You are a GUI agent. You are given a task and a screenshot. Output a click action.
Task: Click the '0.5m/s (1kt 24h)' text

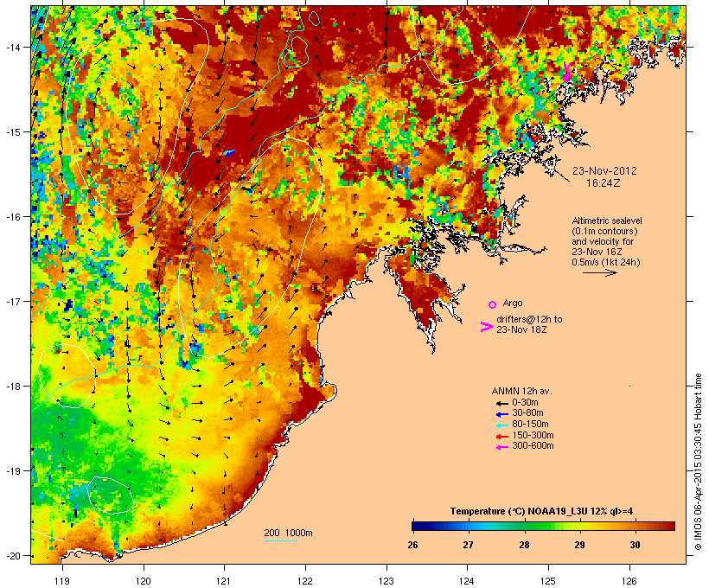[606, 262]
